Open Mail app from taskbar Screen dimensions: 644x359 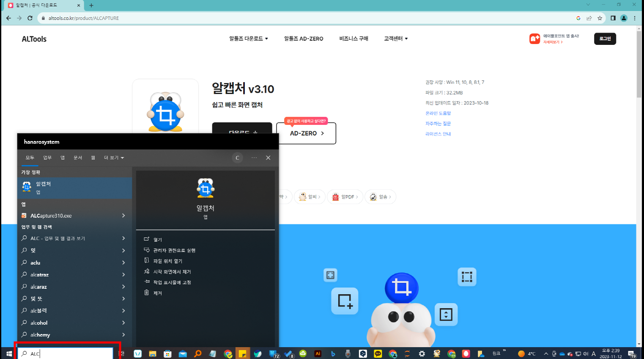(x=183, y=353)
